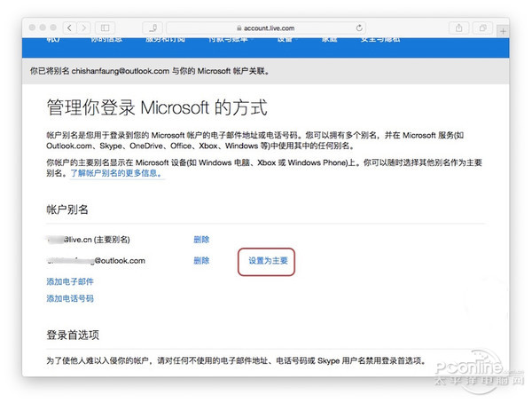Click 添加电话号码 link
532x403 pixels.
(x=70, y=298)
